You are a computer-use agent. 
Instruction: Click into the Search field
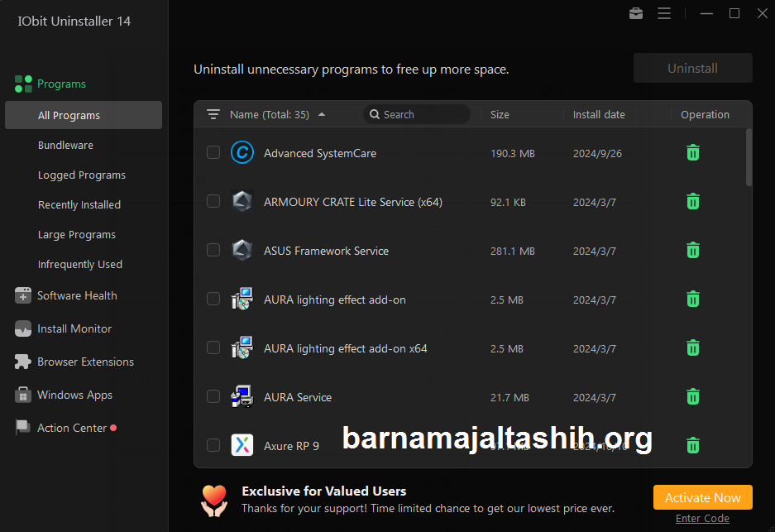tap(417, 114)
